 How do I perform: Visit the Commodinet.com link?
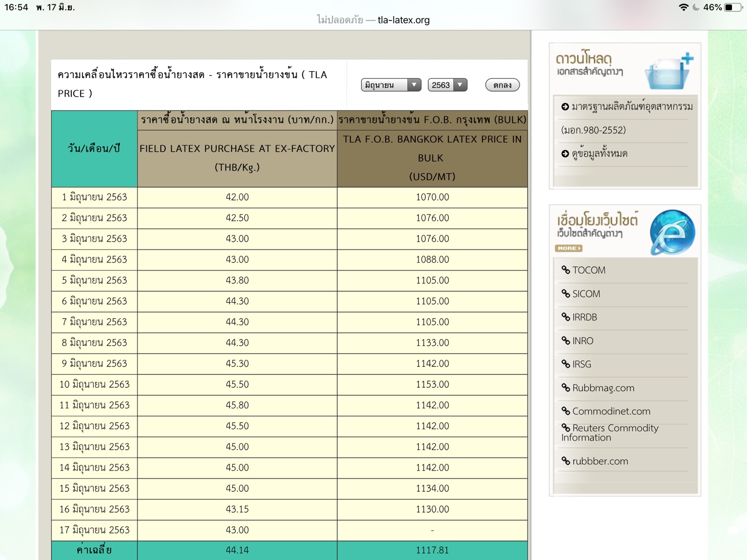(611, 411)
